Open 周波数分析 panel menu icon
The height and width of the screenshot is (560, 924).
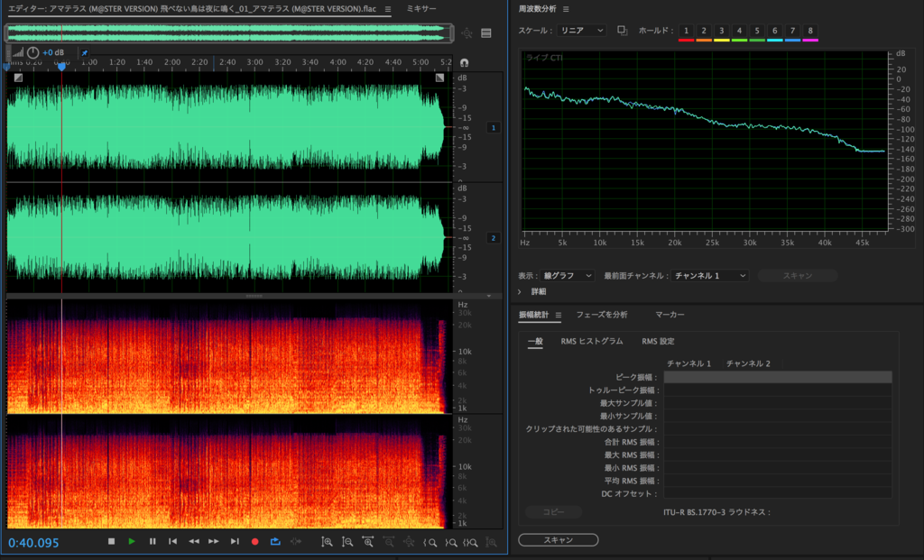tap(566, 9)
